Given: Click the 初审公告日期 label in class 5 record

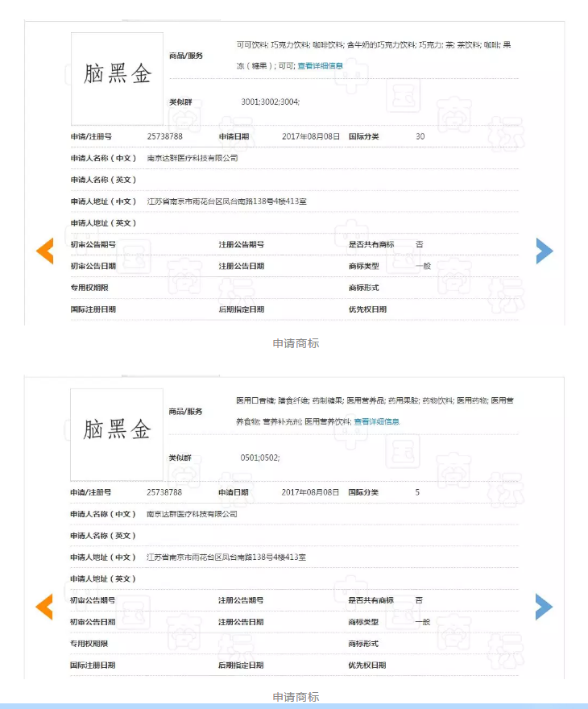Looking at the screenshot, I should pos(93,622).
